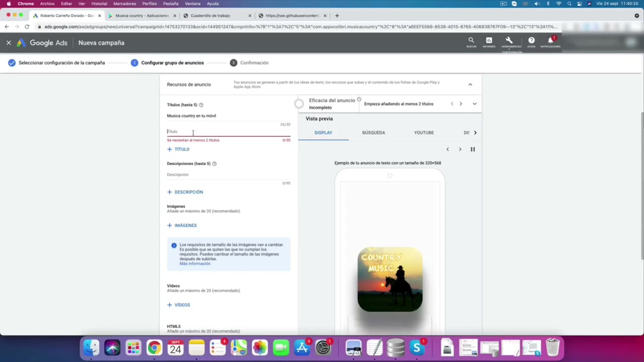
Task: Go to next ad strength suggestion
Action: (x=460, y=104)
